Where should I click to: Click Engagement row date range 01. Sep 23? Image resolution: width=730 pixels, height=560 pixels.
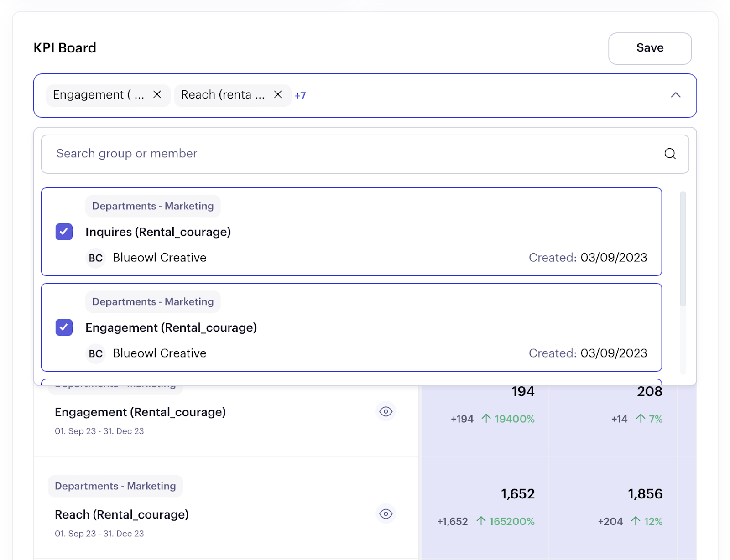(99, 431)
